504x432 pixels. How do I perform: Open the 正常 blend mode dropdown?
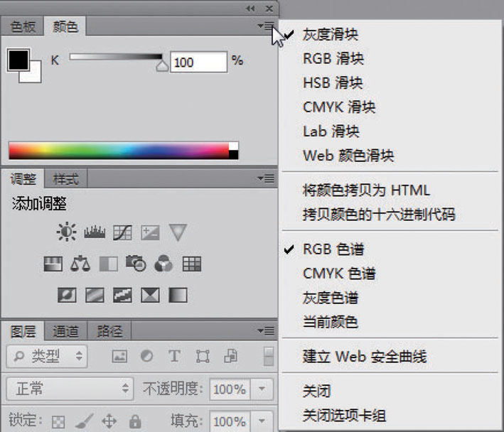(70, 389)
